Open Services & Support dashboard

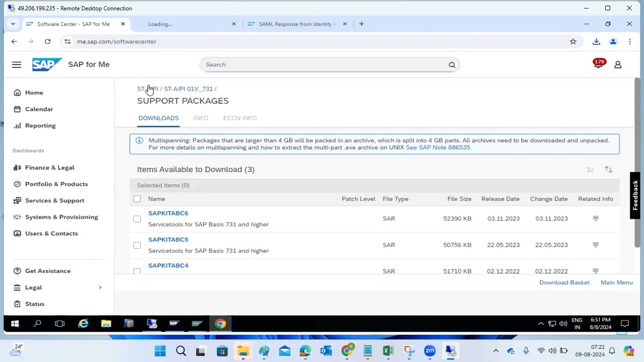[x=54, y=201]
